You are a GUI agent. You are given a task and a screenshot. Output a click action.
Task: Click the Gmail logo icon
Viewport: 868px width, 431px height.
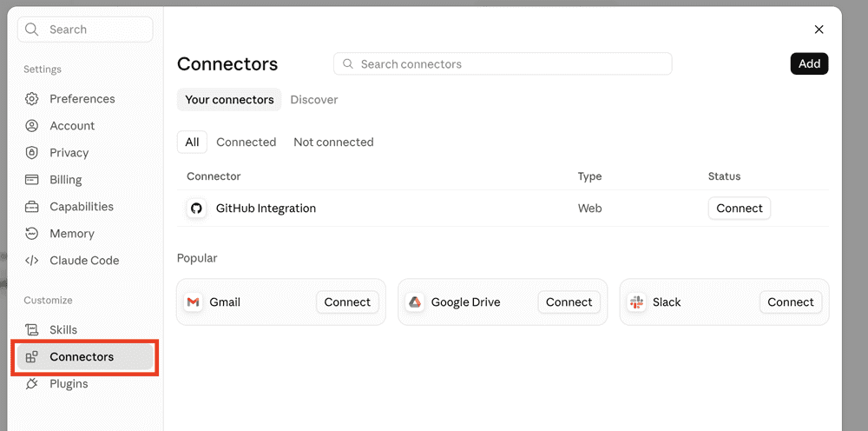193,302
